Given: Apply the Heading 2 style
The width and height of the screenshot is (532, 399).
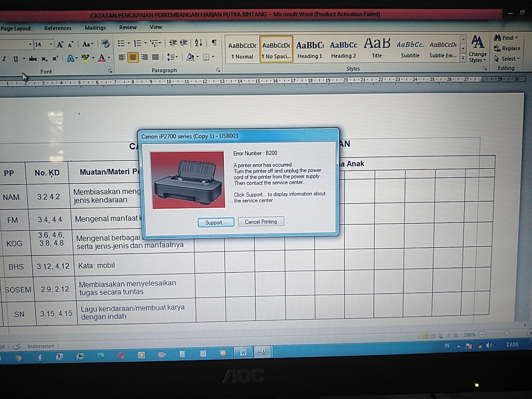Looking at the screenshot, I should click(x=344, y=49).
